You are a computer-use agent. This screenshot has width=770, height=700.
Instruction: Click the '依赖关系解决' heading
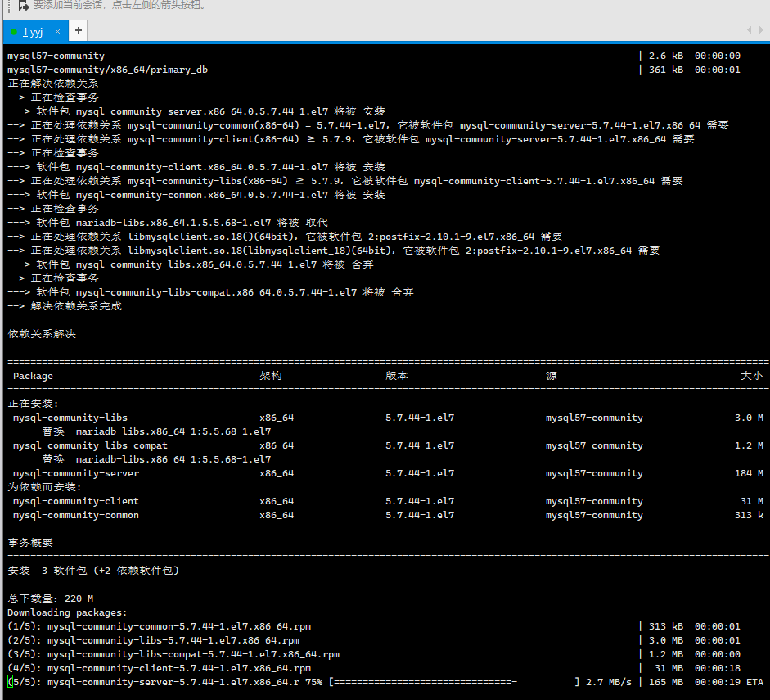[x=42, y=334]
